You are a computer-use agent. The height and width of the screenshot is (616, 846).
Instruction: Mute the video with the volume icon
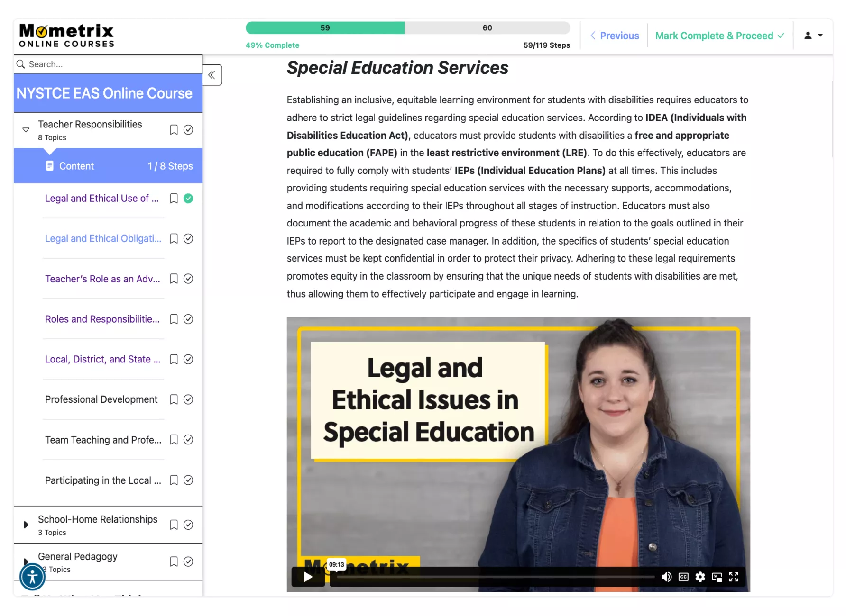[666, 577]
